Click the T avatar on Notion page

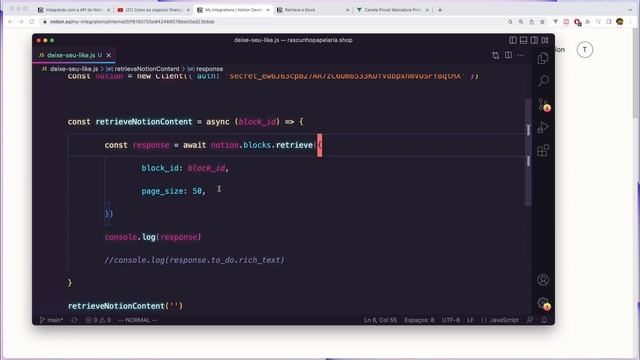click(584, 50)
